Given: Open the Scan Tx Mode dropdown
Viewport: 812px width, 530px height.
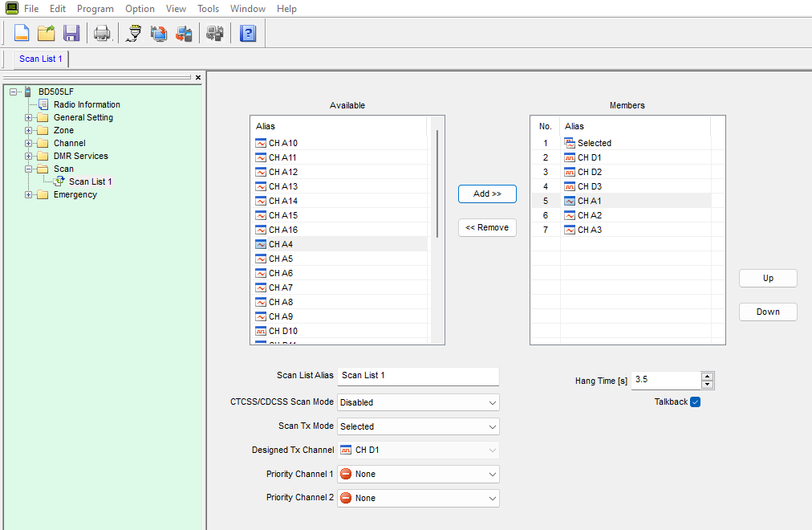Looking at the screenshot, I should pos(418,426).
